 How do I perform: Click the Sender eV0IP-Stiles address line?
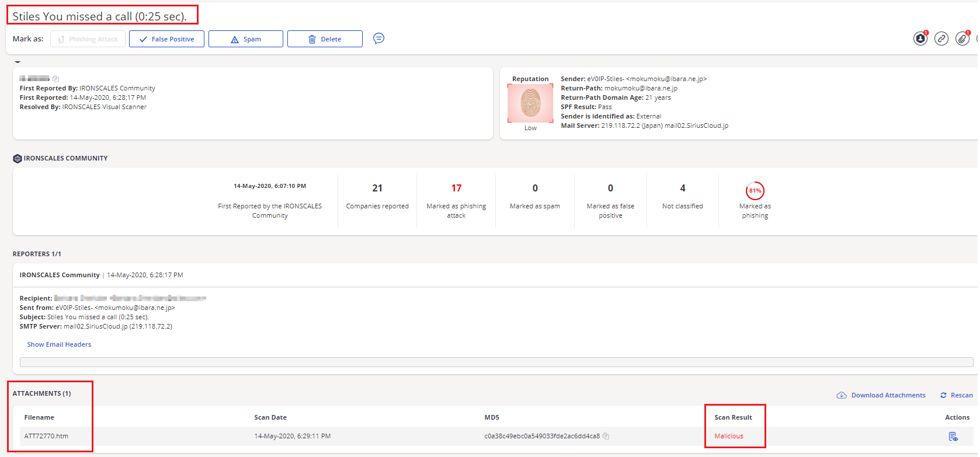click(634, 79)
